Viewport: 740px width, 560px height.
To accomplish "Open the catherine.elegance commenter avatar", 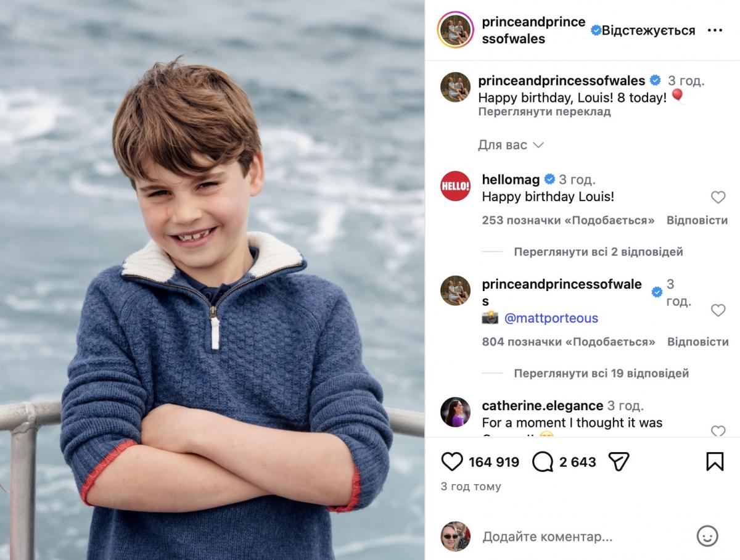I will [455, 412].
